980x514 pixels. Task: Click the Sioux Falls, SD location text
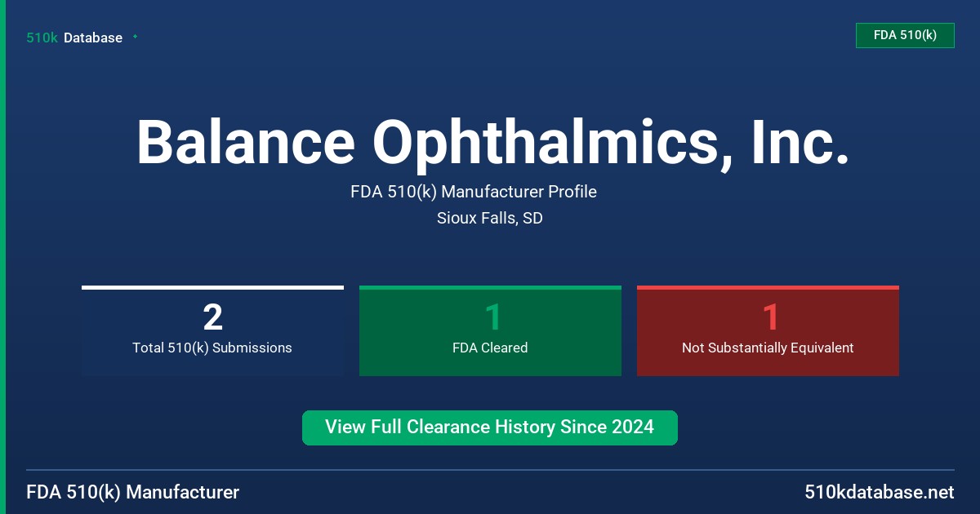[x=490, y=218]
